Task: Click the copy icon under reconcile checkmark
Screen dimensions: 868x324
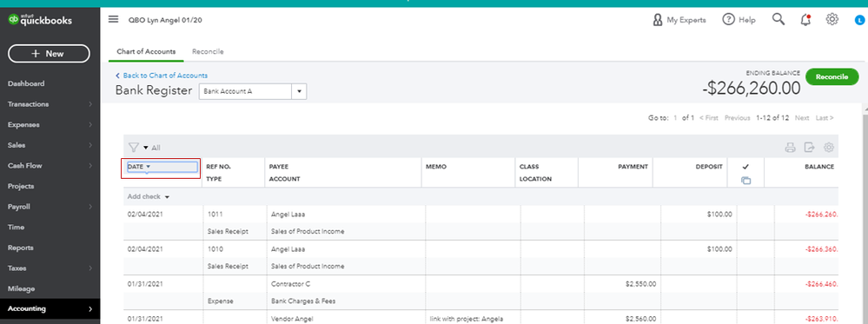Action: [x=745, y=181]
